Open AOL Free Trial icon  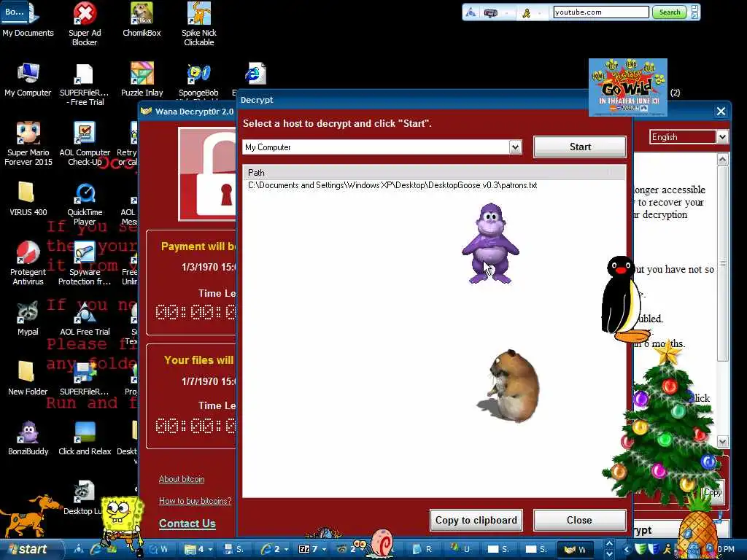[x=85, y=319]
